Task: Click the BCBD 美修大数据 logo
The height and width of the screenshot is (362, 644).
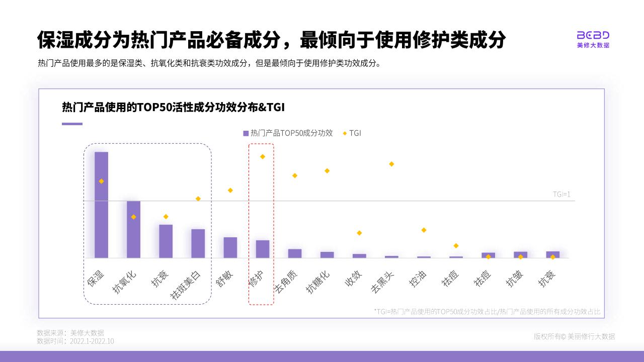Action: [x=593, y=39]
